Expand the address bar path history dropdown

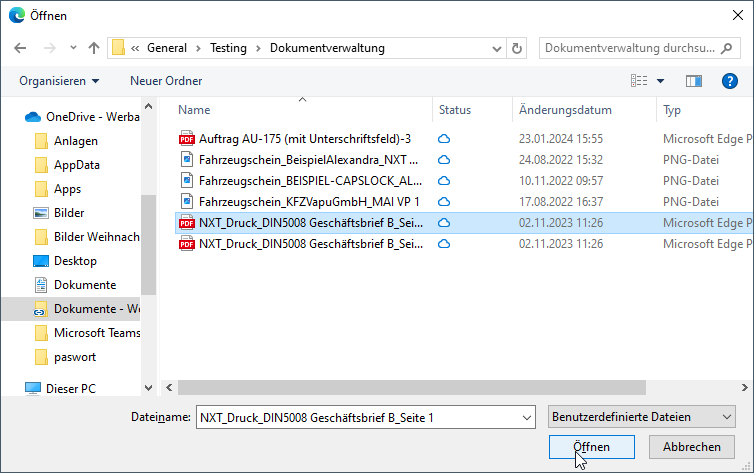tap(497, 49)
